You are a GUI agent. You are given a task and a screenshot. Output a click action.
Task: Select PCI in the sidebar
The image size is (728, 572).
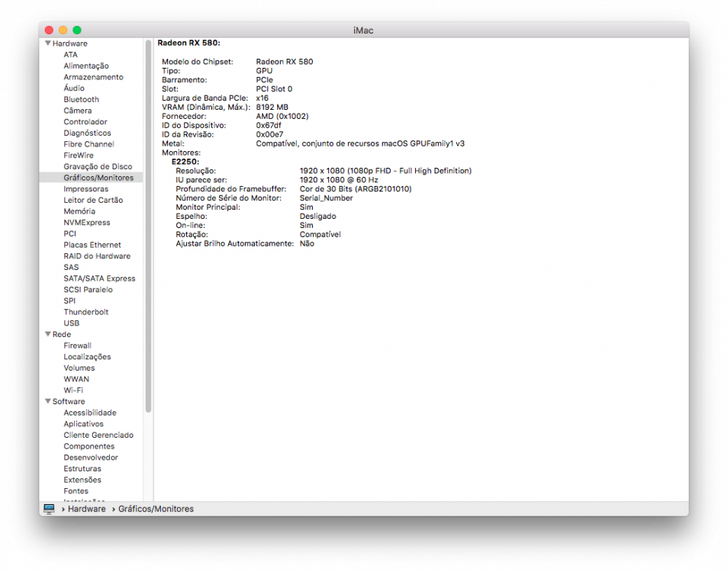click(69, 233)
